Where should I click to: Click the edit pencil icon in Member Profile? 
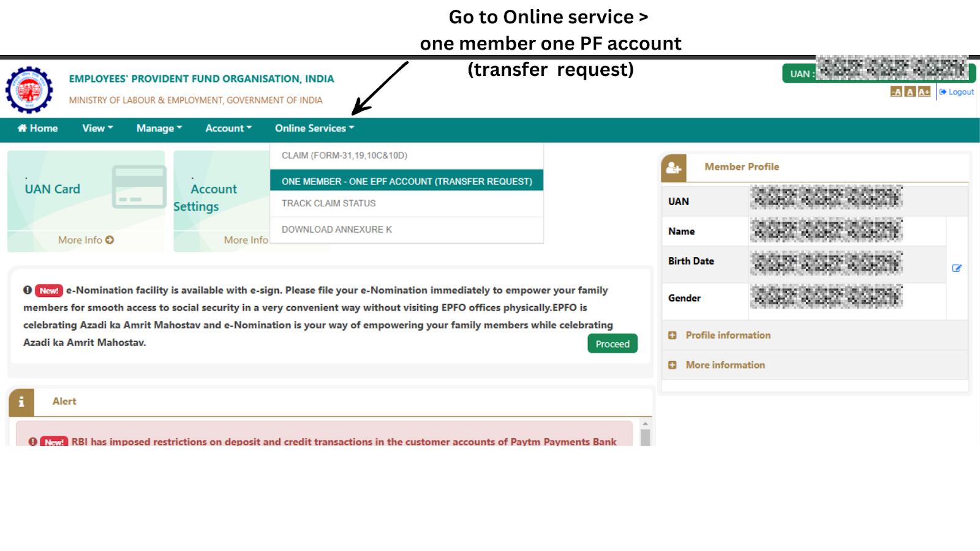pyautogui.click(x=957, y=268)
